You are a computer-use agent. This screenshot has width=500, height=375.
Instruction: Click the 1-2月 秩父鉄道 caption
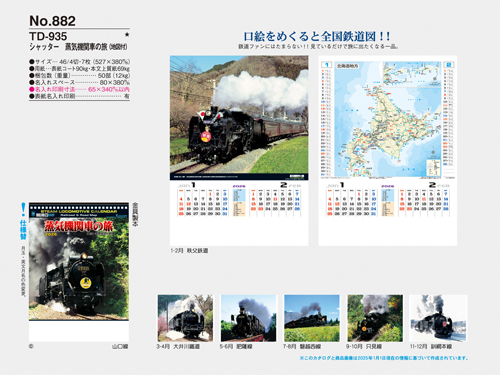point(189,250)
